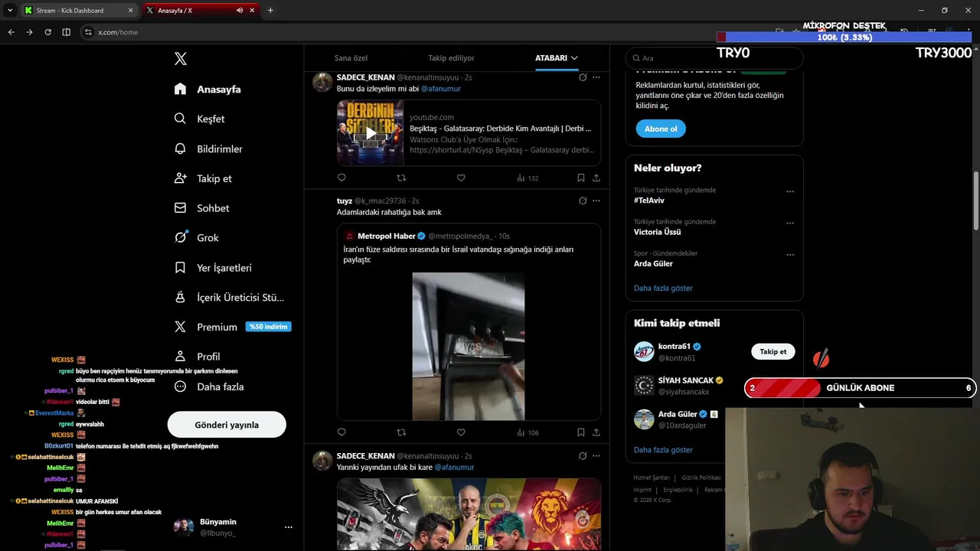The width and height of the screenshot is (980, 551).
Task: Open @afanumur mention in YouTube link post
Action: coord(441,89)
